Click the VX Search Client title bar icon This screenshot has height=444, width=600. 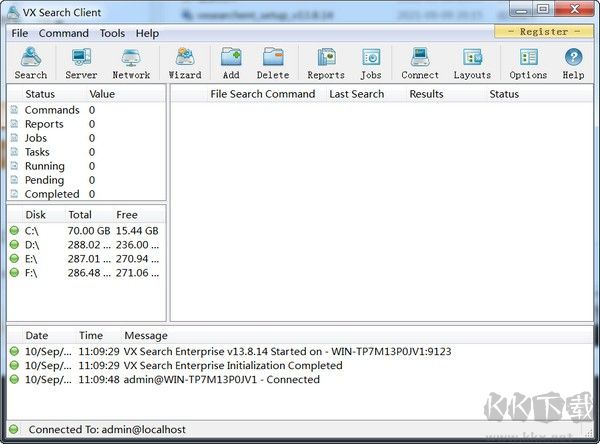point(13,12)
